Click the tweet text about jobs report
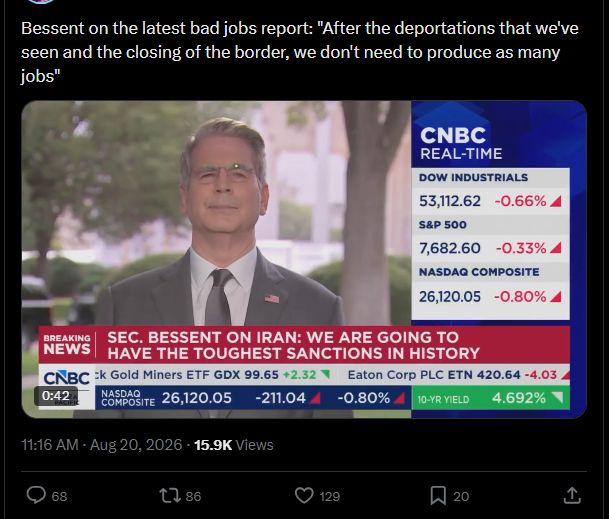This screenshot has width=609, height=519. [299, 52]
